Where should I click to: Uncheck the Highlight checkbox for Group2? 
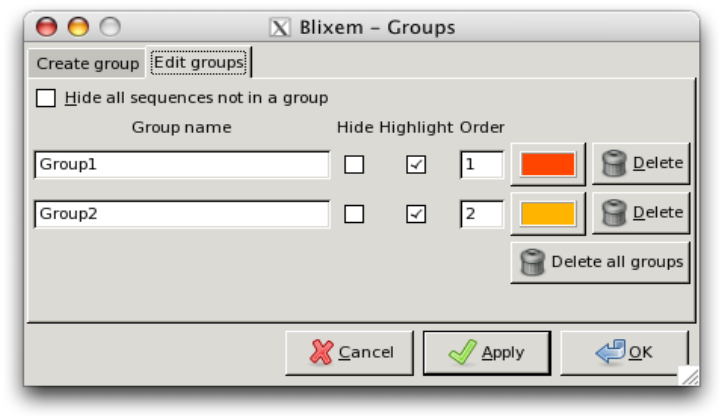point(416,214)
